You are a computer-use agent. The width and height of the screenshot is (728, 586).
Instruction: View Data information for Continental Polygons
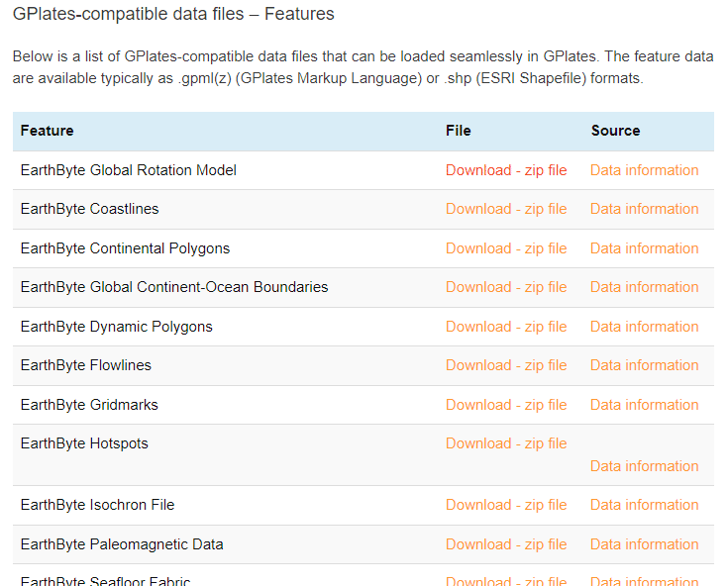pos(644,248)
